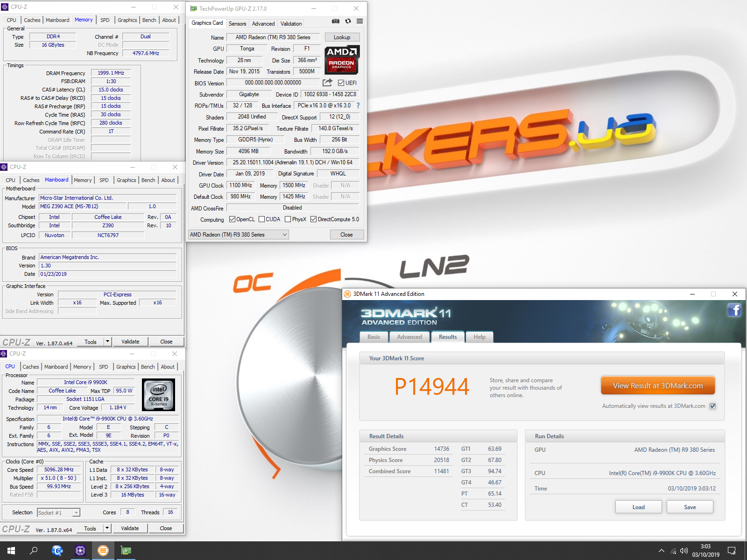Click the Intel Core i9 logo in CPU-Z
This screenshot has width=747, height=560.
158,395
